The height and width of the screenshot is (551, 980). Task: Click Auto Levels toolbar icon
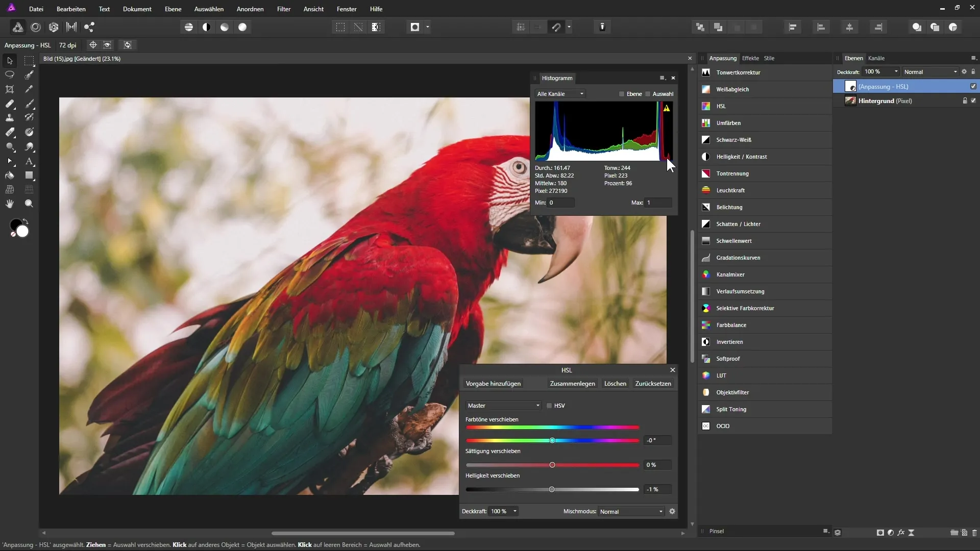click(x=189, y=27)
